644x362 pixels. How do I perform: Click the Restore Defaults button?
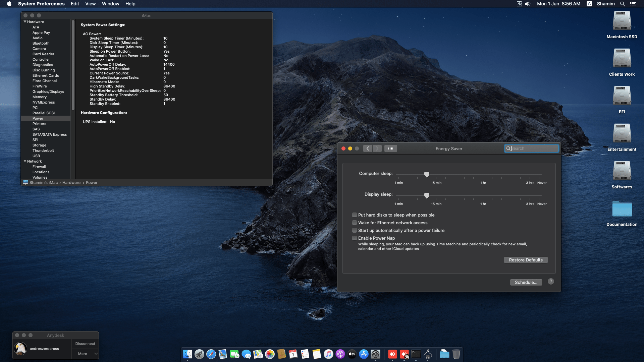point(526,260)
